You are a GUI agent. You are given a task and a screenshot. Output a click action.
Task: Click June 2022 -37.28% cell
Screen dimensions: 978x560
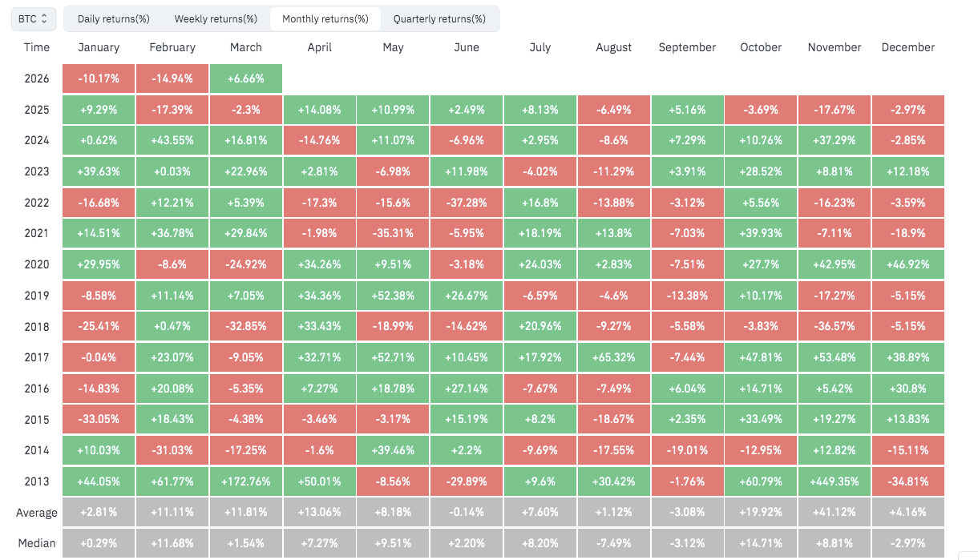(467, 203)
